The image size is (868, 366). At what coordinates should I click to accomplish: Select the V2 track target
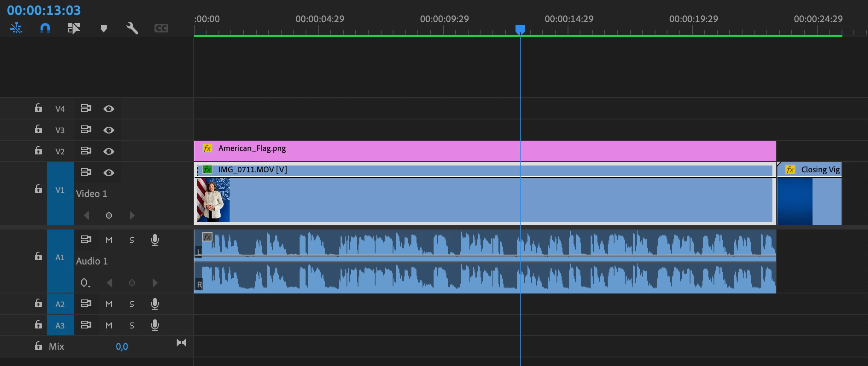click(60, 151)
